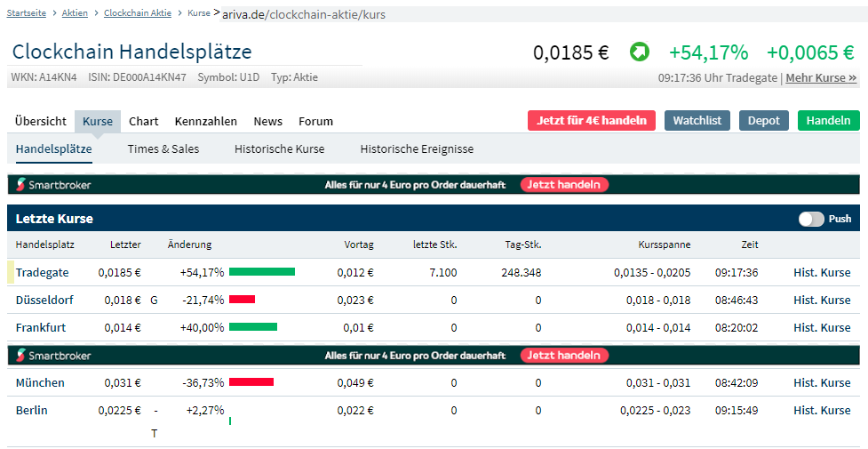This screenshot has width=868, height=449.
Task: Click the Änderung column header
Action: 189,245
